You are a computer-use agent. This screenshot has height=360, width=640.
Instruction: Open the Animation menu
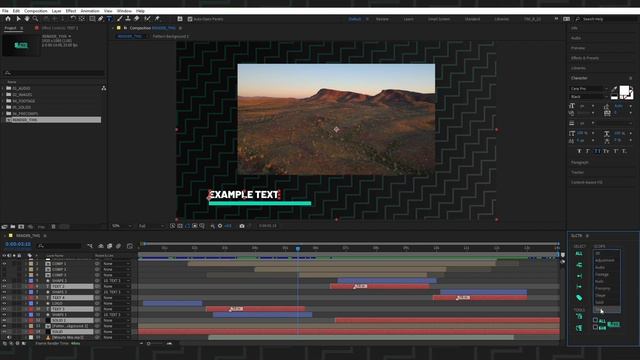point(90,11)
